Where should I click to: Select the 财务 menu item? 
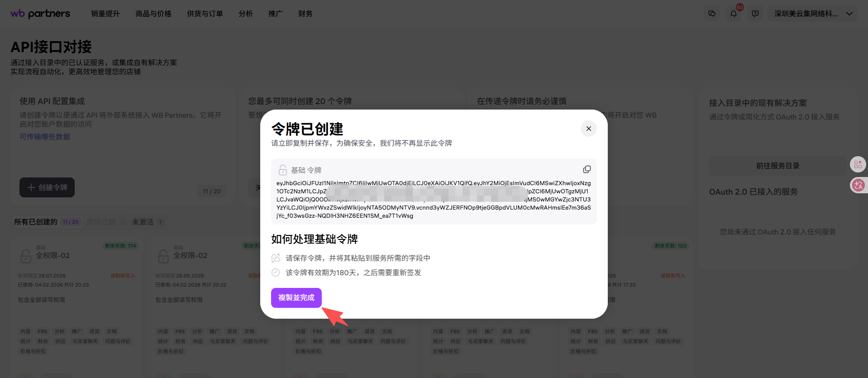pyautogui.click(x=305, y=14)
